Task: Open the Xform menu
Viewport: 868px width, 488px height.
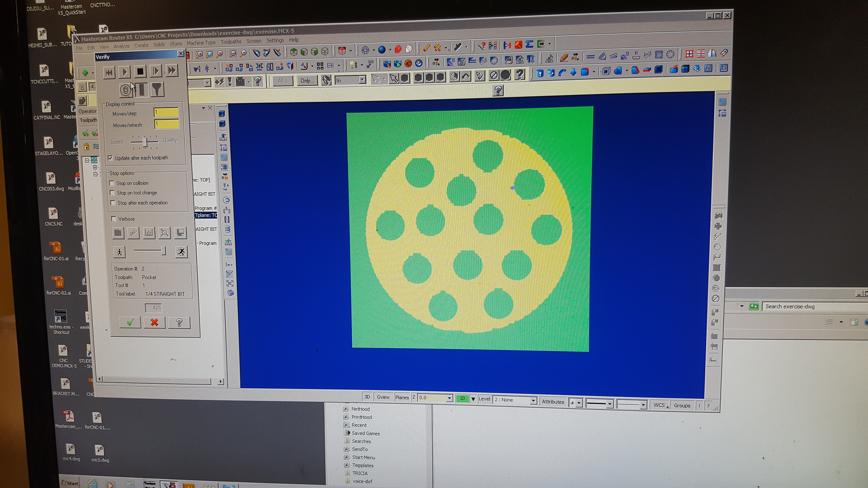Action: 175,44
